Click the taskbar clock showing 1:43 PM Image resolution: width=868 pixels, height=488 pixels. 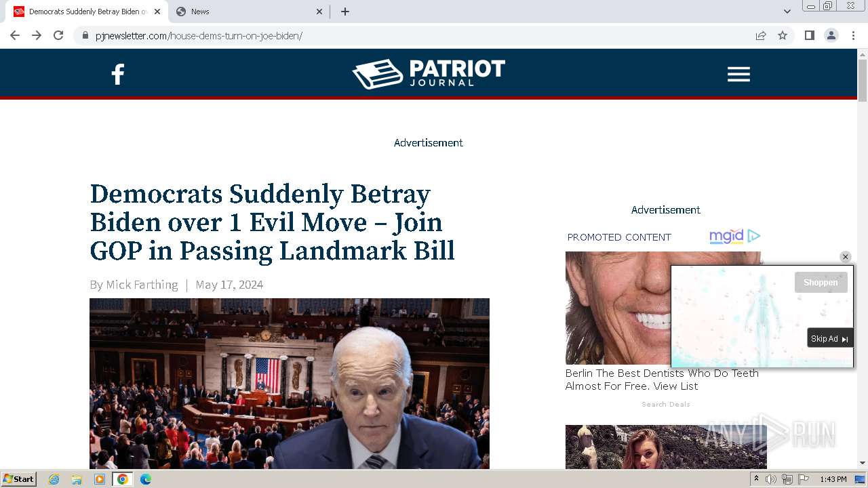[833, 479]
